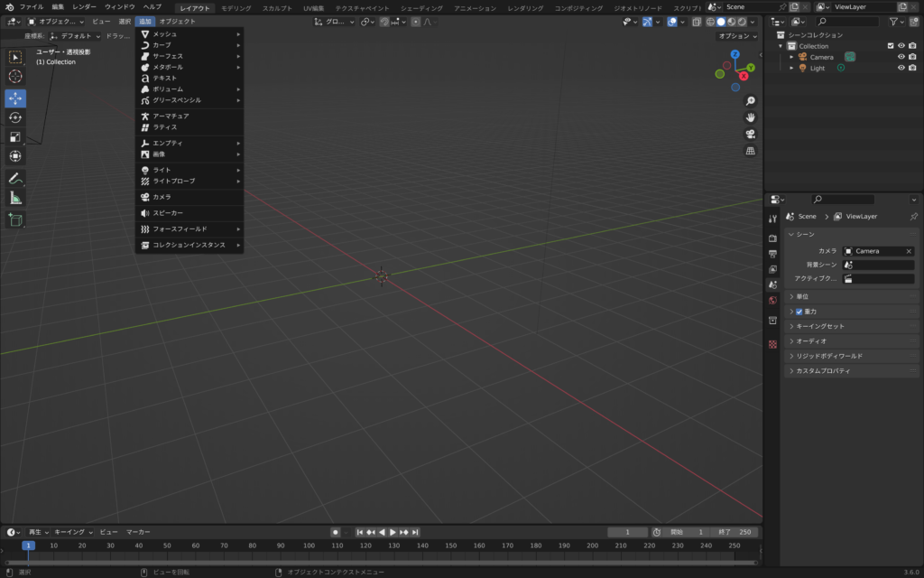924x578 pixels.
Task: Toggle visibility of the Camera object
Action: coord(901,57)
